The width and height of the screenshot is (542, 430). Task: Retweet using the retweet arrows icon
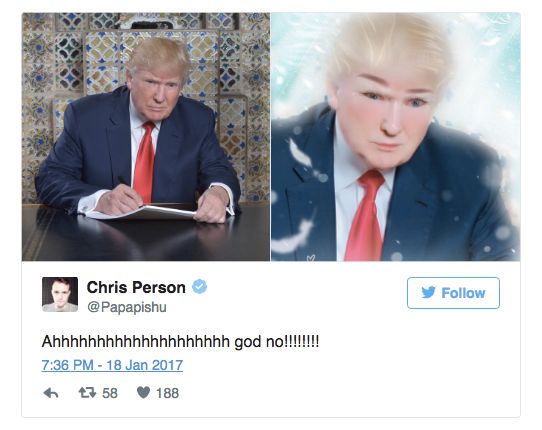tap(87, 393)
